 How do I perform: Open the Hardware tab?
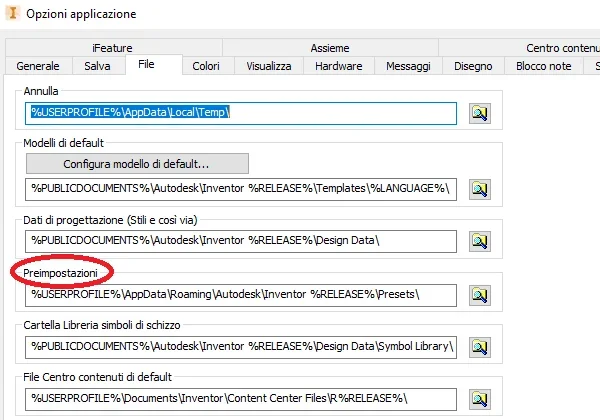point(339,66)
